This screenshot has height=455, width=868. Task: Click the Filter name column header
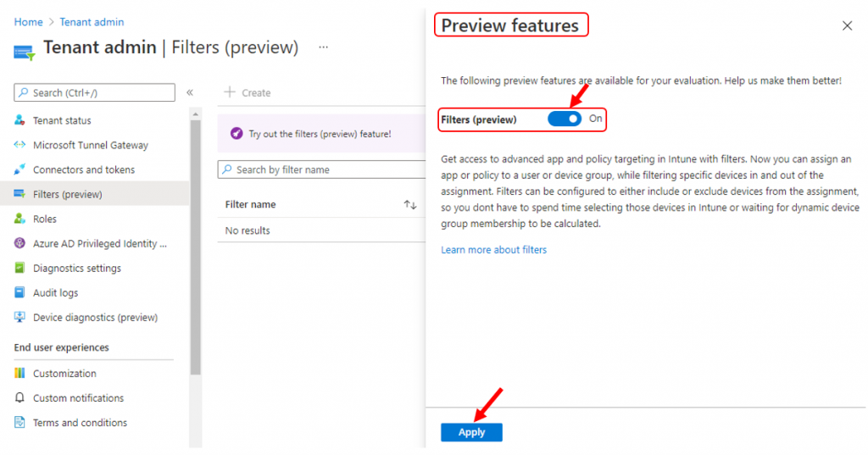(250, 204)
